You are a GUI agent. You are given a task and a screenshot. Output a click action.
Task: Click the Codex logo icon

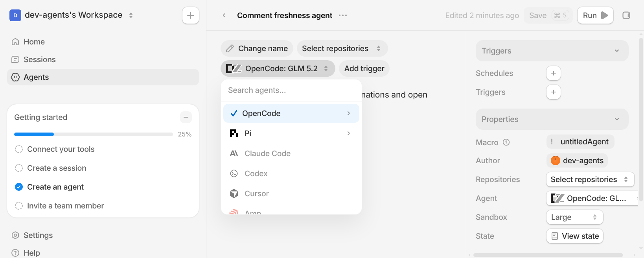(234, 173)
